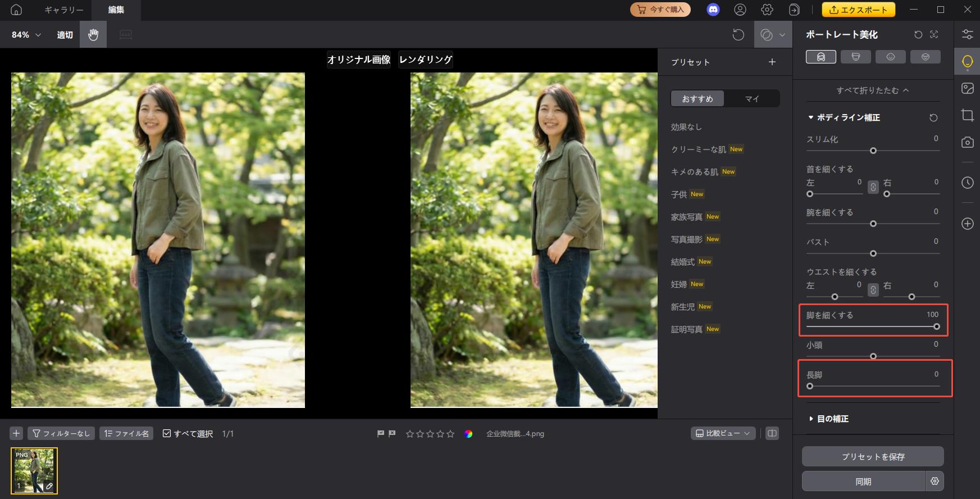Image resolution: width=980 pixels, height=499 pixels.
Task: Open the settings gear in title bar
Action: click(767, 10)
